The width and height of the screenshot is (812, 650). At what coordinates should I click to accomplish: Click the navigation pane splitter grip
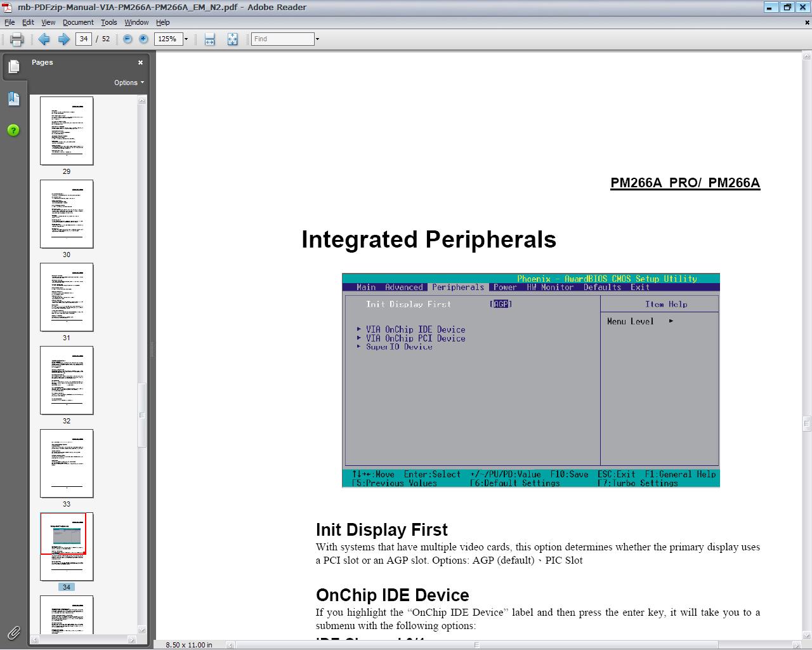coord(152,349)
